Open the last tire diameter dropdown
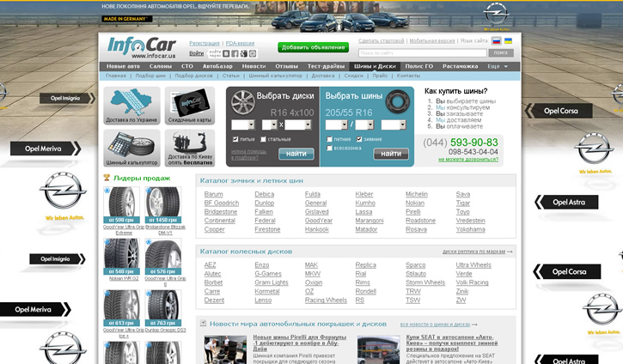This screenshot has width=623, height=364. pos(394,125)
